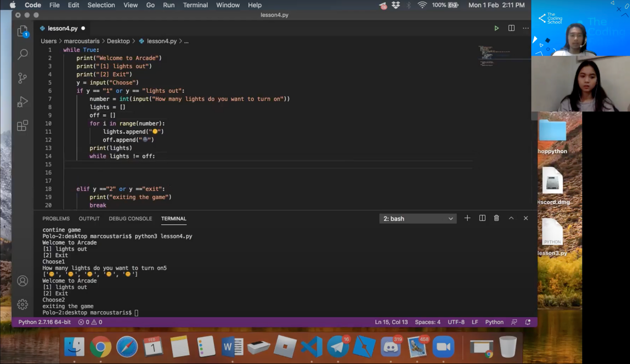
Task: Open the Run menu
Action: (169, 5)
